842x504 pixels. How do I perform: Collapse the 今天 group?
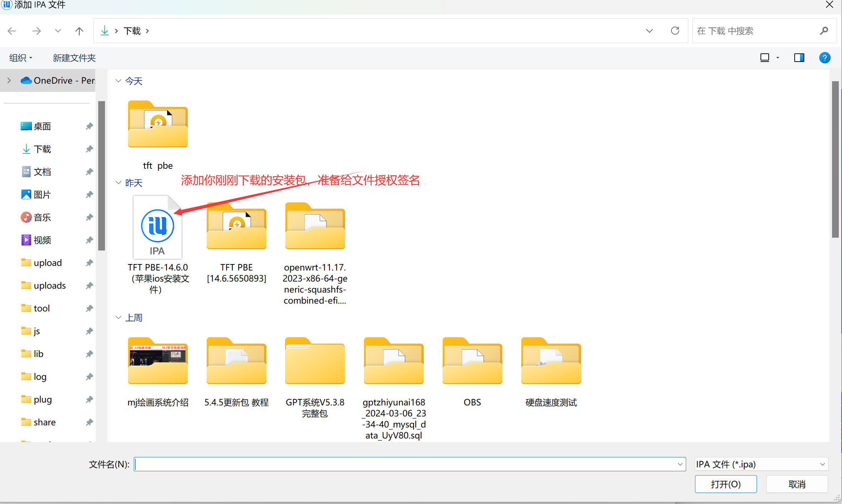(119, 81)
